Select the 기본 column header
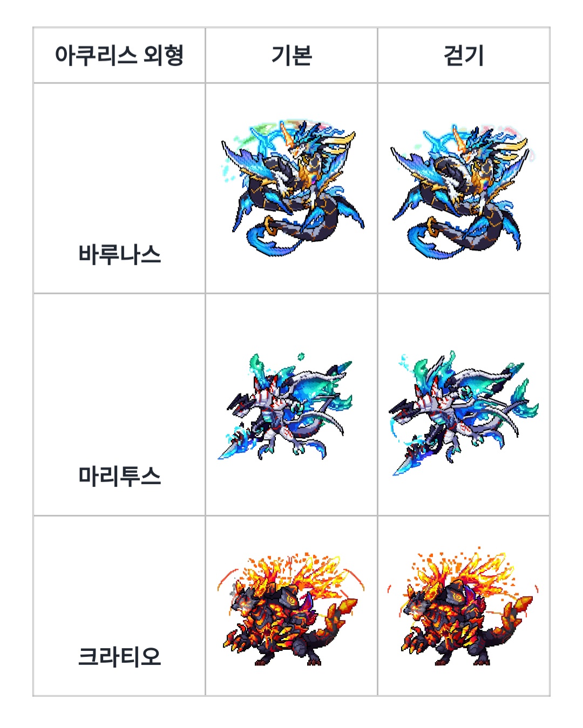The width and height of the screenshot is (583, 728). pos(291,55)
